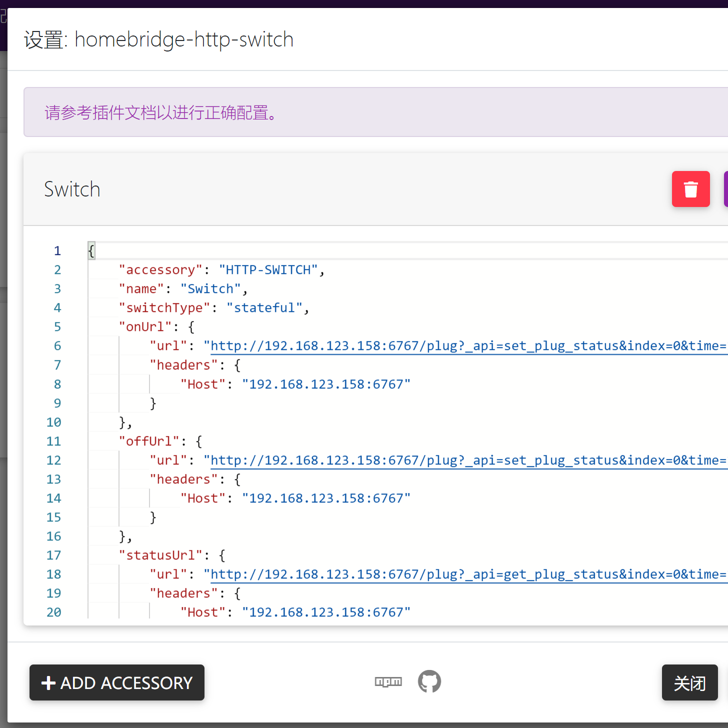Click the Host value on line 14
Viewport: 728px width, 728px height.
(x=326, y=498)
